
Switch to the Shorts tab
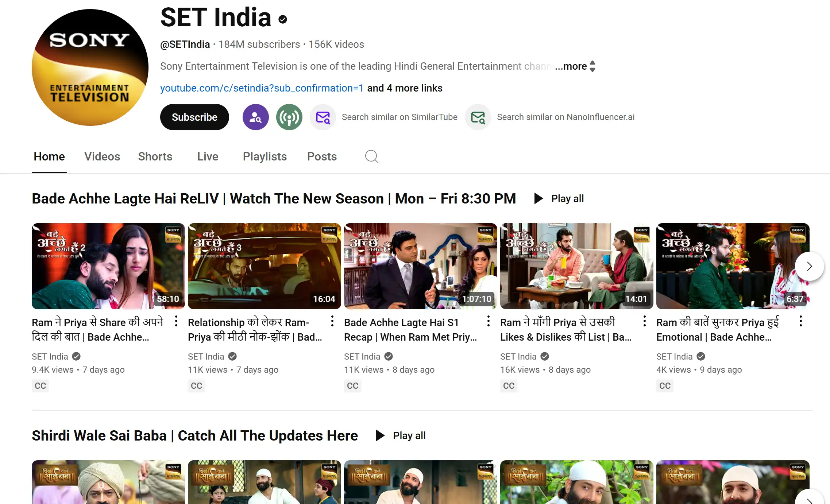tap(155, 157)
